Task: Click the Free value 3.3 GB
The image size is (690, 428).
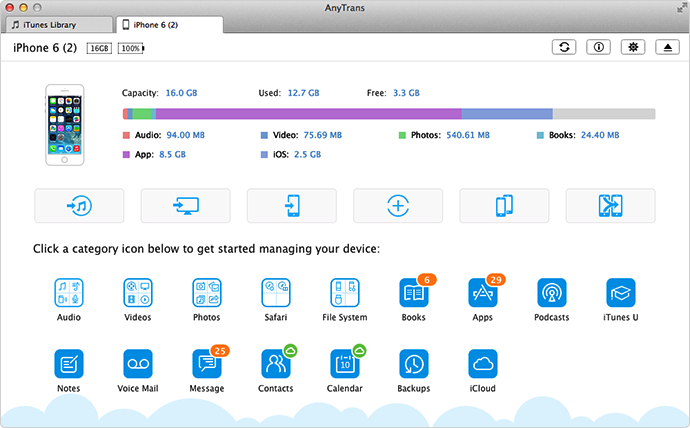Action: point(406,93)
